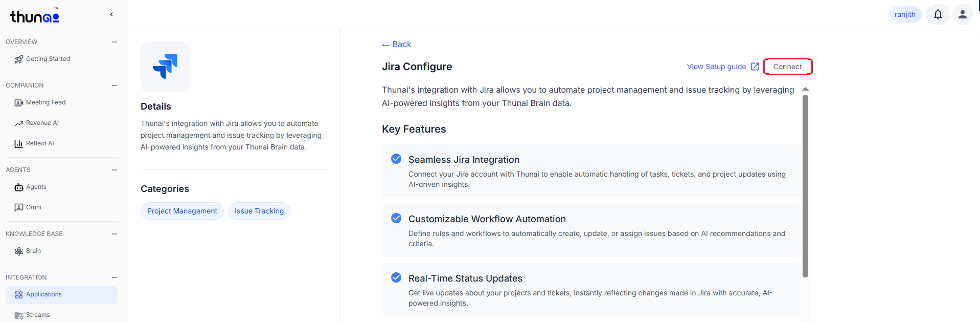Screen dimensions: 980x322
Task: Click the Seamless Jira Integration title
Action: pos(464,160)
